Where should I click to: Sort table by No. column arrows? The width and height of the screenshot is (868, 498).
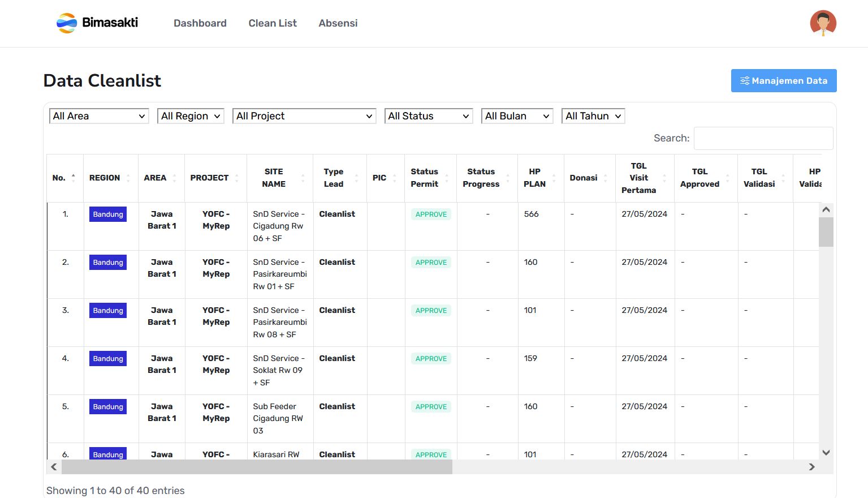tap(74, 178)
